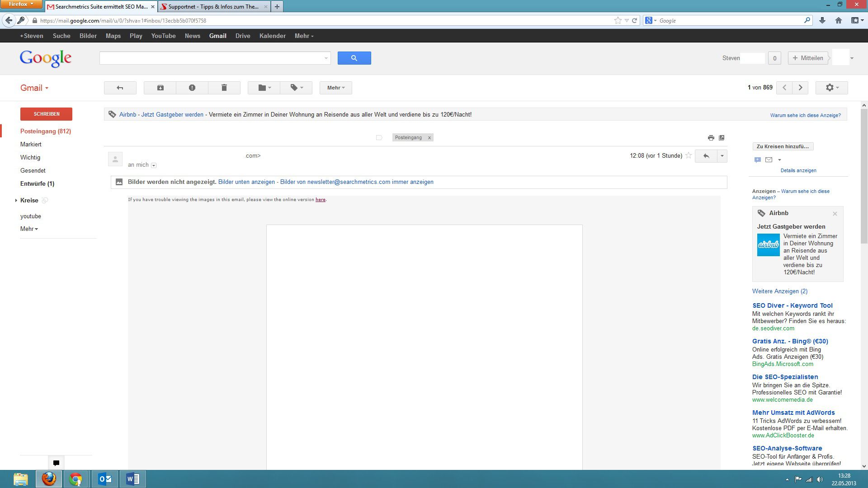Go back to the inbox arrow
The width and height of the screenshot is (868, 488).
[120, 88]
